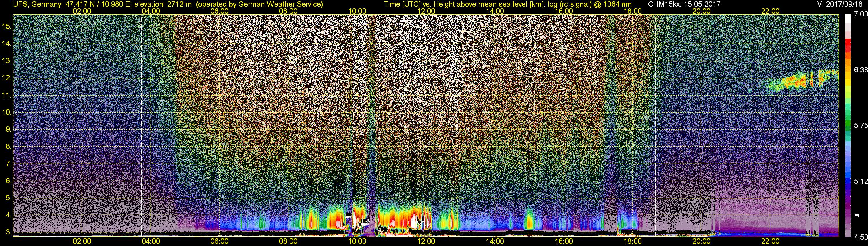Click the 10:00 label on the top time axis

coord(357,11)
